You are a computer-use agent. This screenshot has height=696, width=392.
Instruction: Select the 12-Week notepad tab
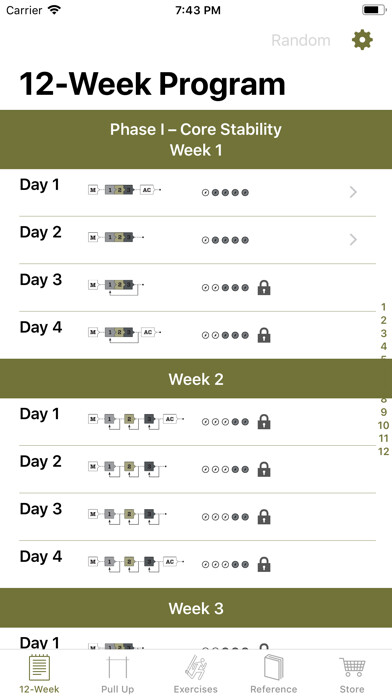coord(40,668)
